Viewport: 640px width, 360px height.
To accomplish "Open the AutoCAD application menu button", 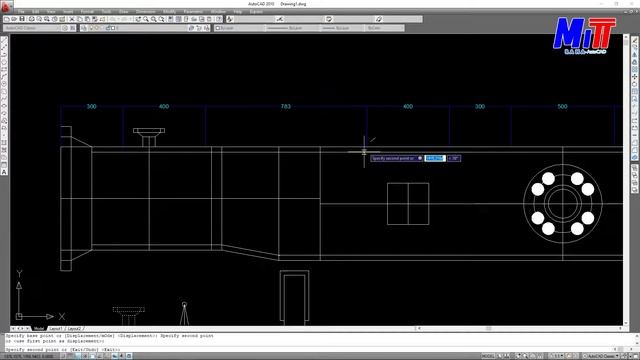I will pyautogui.click(x=6, y=6).
